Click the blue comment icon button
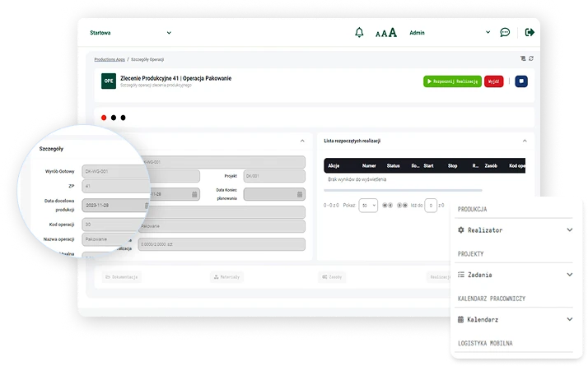 tap(520, 81)
